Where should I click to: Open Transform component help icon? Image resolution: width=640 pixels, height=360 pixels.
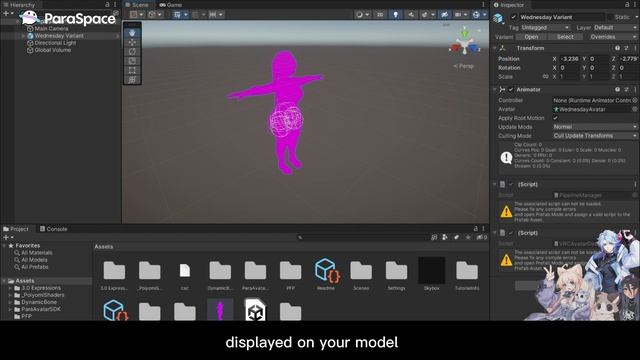click(618, 48)
